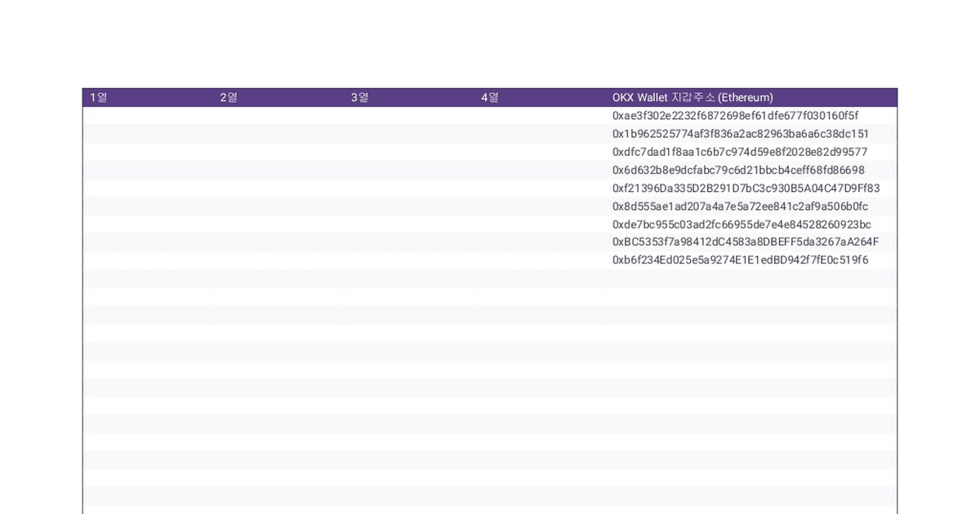Click the 3열 column header
The height and width of the screenshot is (514, 980).
[x=360, y=98]
